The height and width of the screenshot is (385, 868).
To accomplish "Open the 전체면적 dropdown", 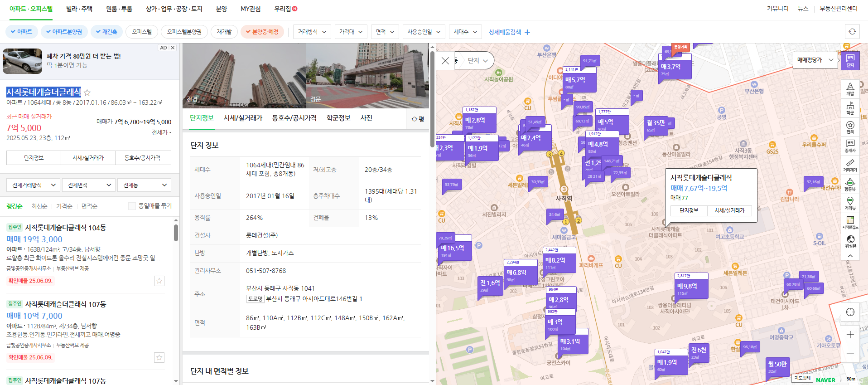I will point(89,185).
